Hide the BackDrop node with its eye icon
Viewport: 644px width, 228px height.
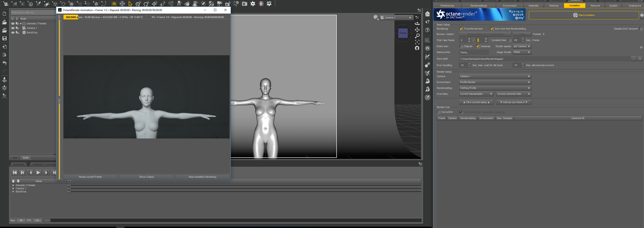13,32
